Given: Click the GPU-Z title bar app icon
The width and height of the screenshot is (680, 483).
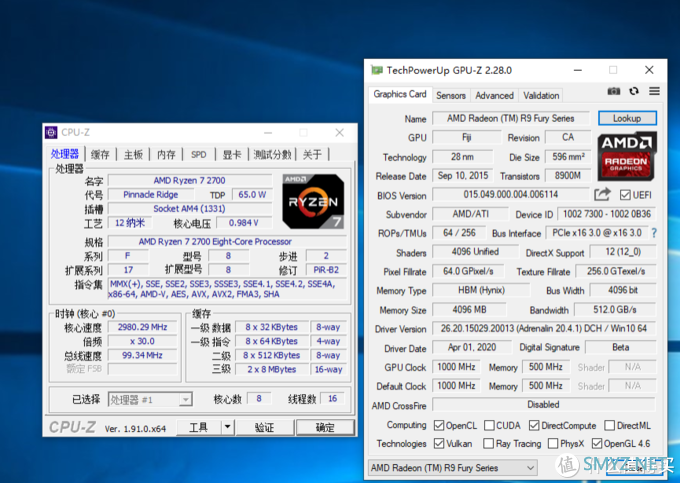Looking at the screenshot, I should (376, 70).
